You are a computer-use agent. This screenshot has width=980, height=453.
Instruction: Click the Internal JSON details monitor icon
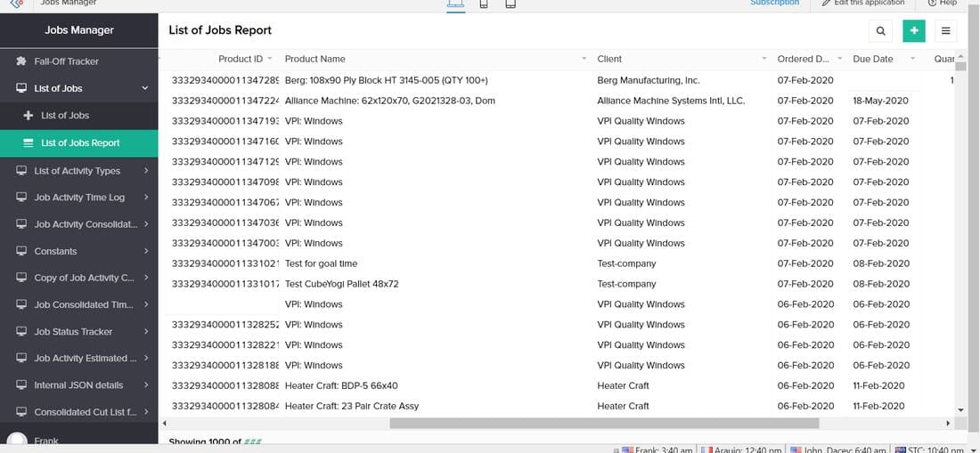tap(21, 385)
